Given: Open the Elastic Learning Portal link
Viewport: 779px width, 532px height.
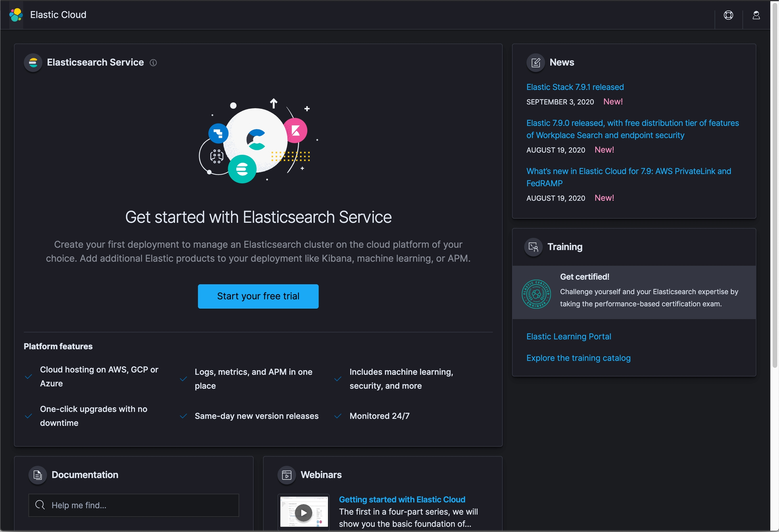Looking at the screenshot, I should (568, 337).
